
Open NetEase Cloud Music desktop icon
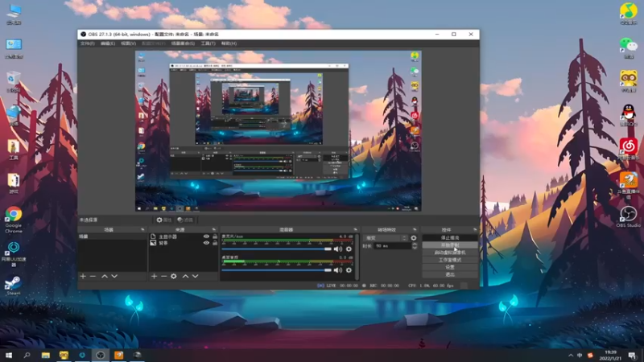[629, 149]
